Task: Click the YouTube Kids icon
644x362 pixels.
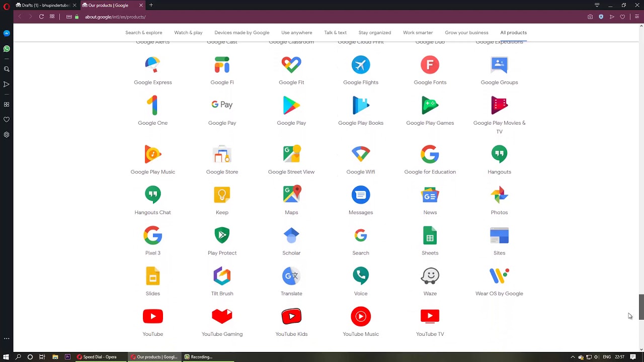Action: click(x=291, y=316)
